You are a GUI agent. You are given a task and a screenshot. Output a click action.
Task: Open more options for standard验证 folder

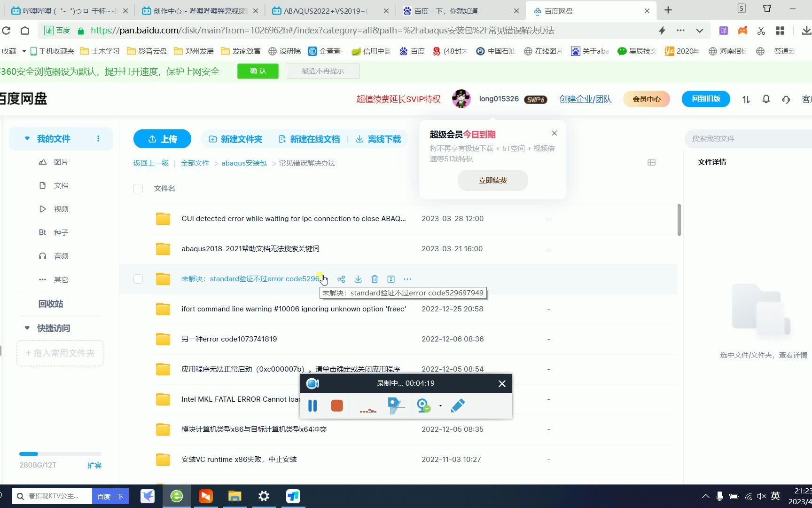407,279
